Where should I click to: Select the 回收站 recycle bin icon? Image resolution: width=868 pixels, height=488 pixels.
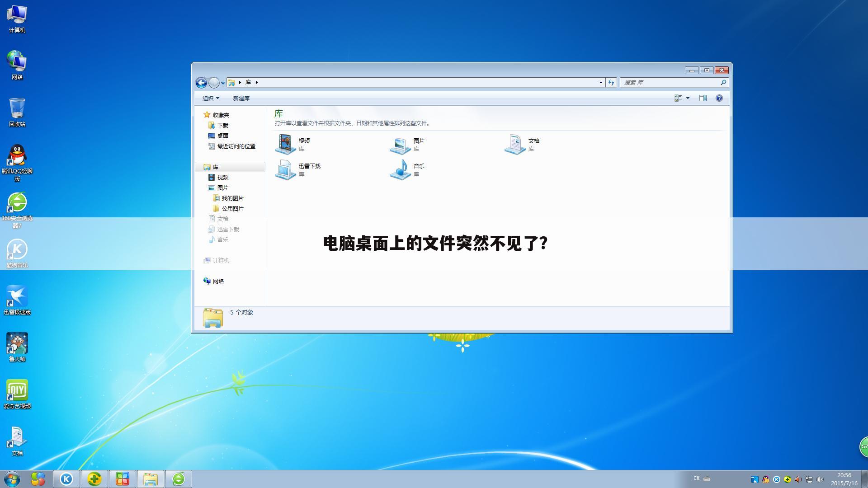pyautogui.click(x=17, y=112)
